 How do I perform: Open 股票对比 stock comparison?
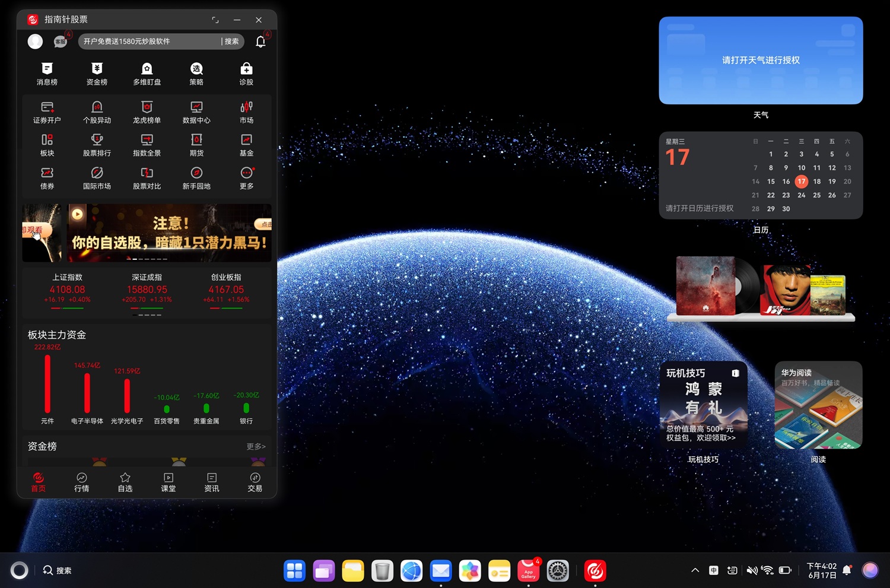coord(147,179)
